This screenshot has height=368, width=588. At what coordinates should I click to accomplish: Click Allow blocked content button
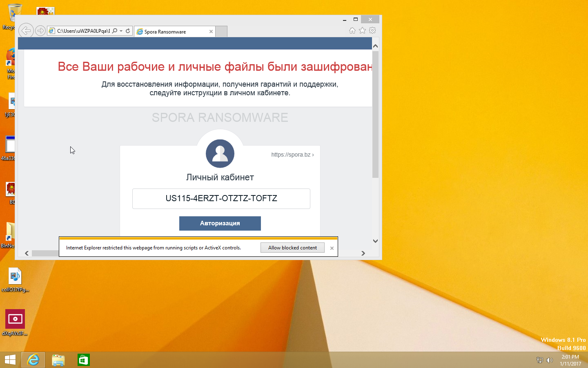[x=292, y=248]
